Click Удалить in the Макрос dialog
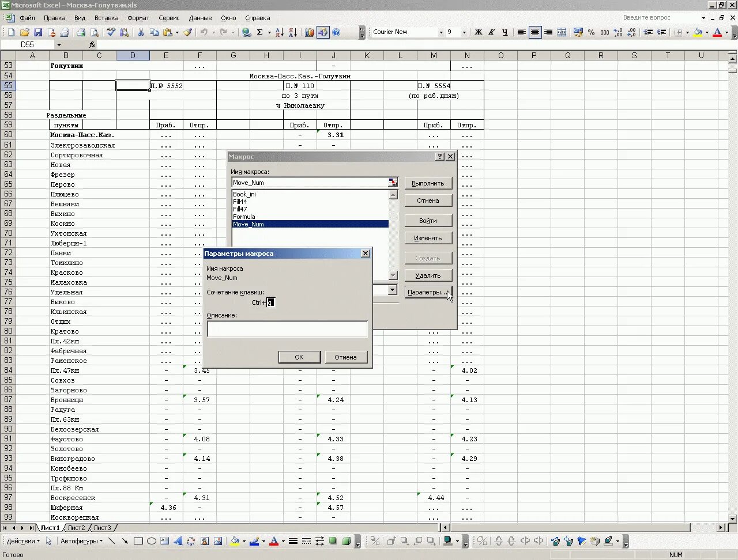Viewport: 738px width, 560px height. pyautogui.click(x=428, y=275)
